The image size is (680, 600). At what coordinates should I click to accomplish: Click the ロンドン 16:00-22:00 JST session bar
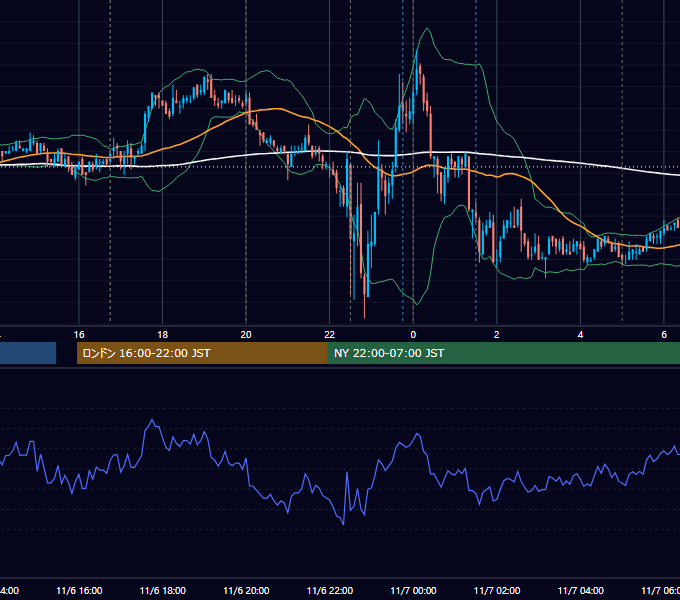pos(202,353)
